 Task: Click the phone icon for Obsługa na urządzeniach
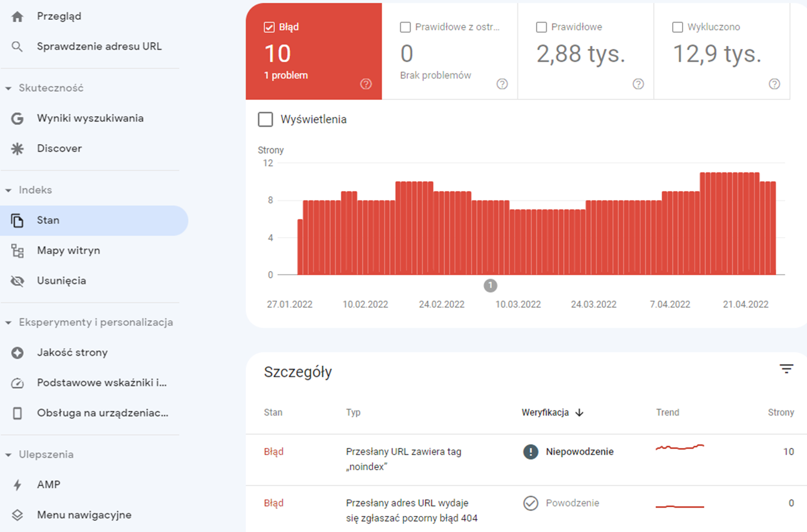pos(17,413)
